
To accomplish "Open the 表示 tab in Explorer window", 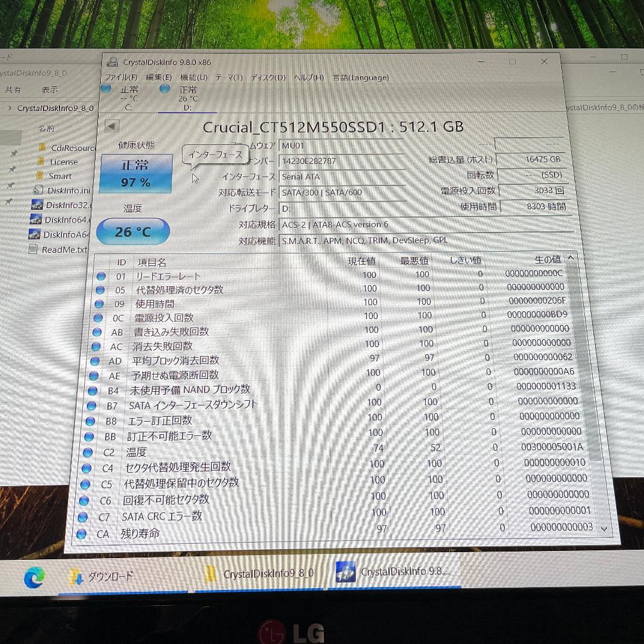I will 49,89.
